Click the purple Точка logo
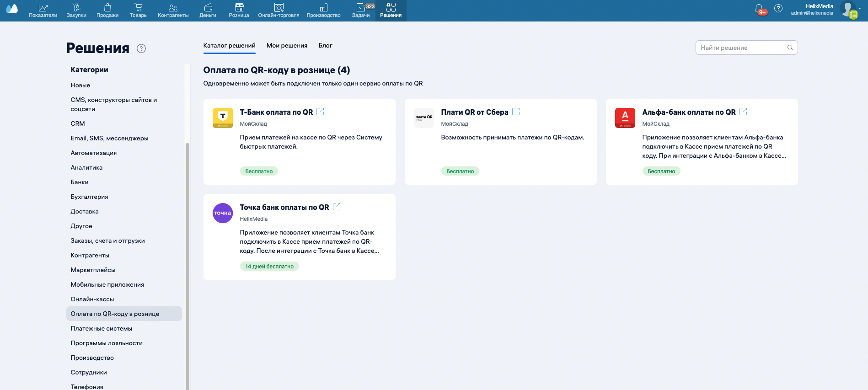Viewport: 868px width, 390px height. click(223, 213)
